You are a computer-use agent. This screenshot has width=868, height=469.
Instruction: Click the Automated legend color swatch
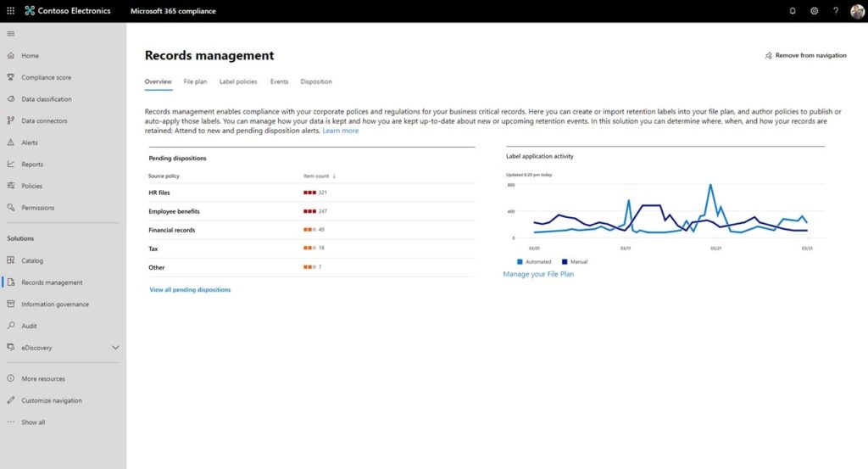tap(520, 262)
